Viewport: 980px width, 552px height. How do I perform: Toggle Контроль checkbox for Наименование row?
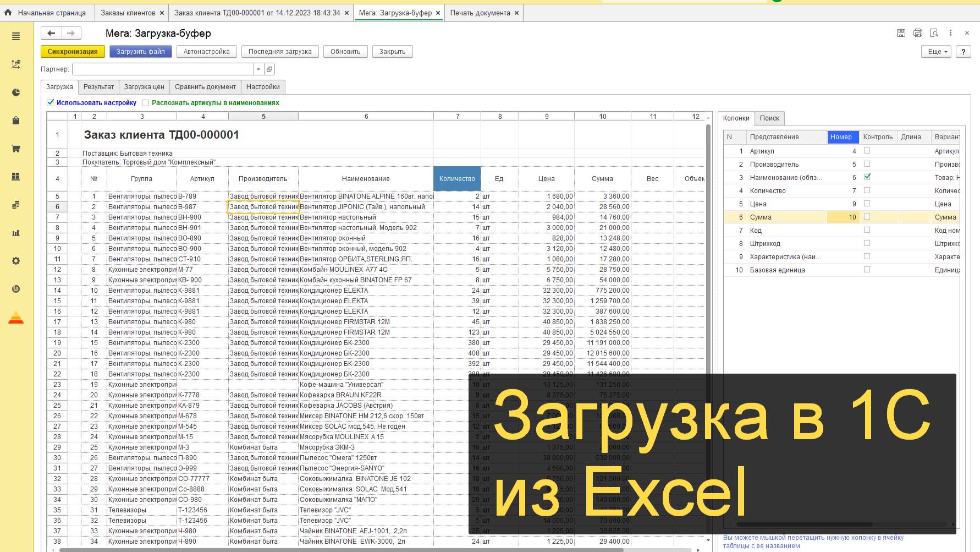pyautogui.click(x=867, y=177)
